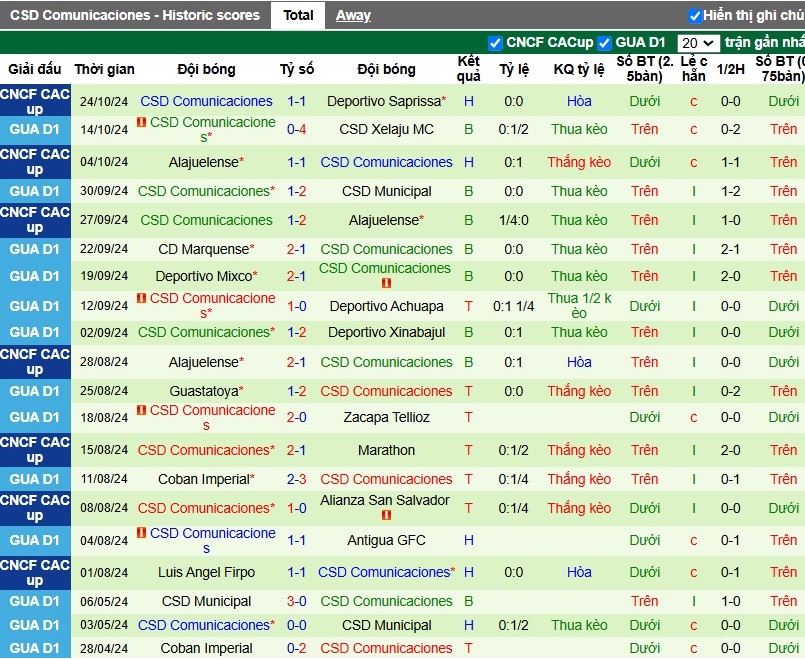The image size is (805, 659).
Task: Click the 1/2H column header
Action: click(x=730, y=69)
